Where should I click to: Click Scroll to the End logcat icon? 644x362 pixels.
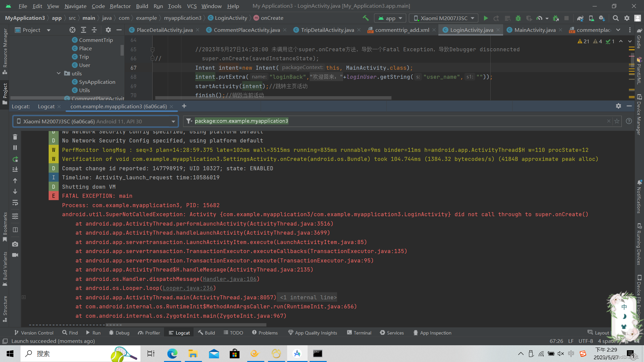15,170
